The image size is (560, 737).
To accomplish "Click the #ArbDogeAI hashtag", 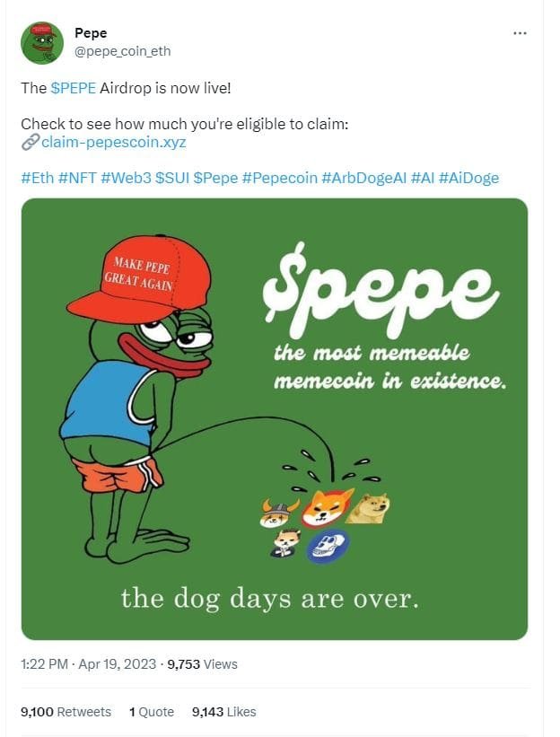I will coord(363,179).
